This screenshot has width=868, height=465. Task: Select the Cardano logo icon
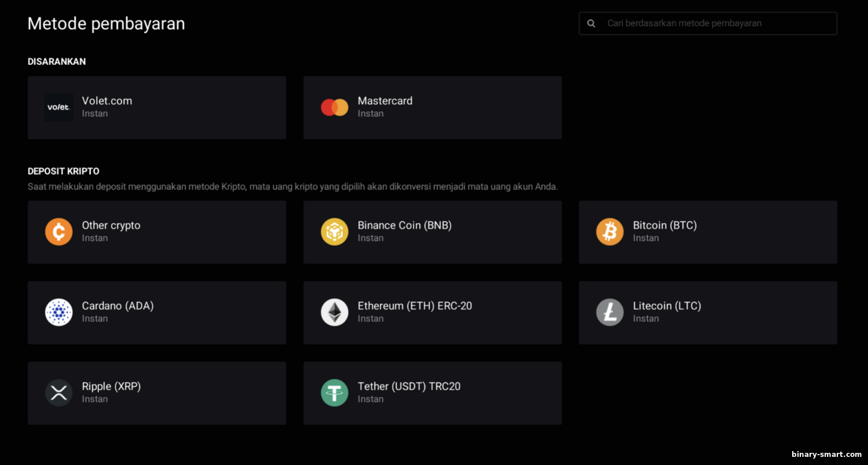tap(58, 312)
